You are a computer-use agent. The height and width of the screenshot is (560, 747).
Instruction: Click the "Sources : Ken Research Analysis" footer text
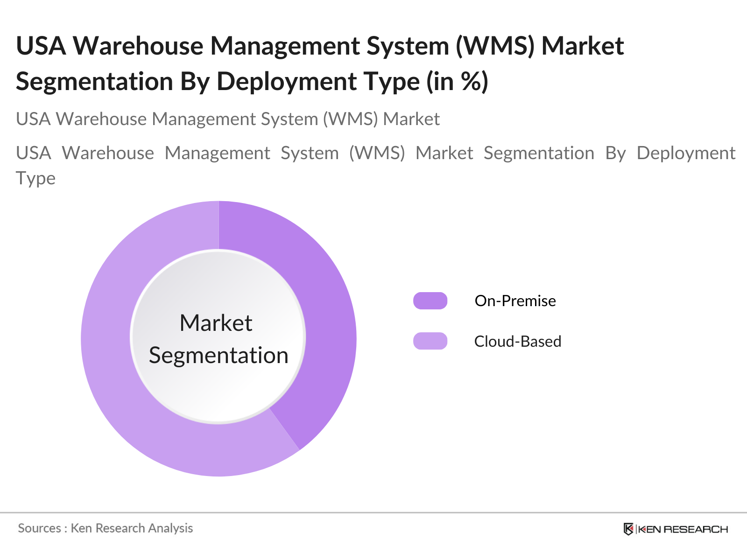105,528
